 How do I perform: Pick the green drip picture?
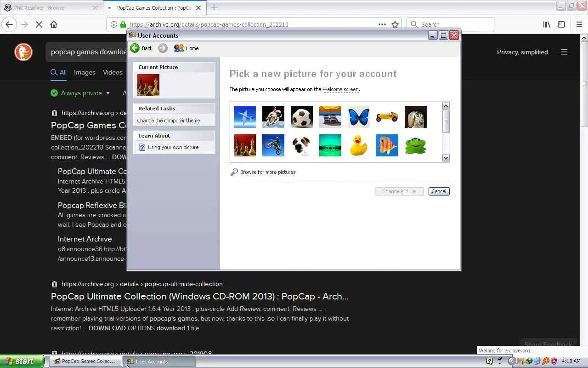pos(330,145)
